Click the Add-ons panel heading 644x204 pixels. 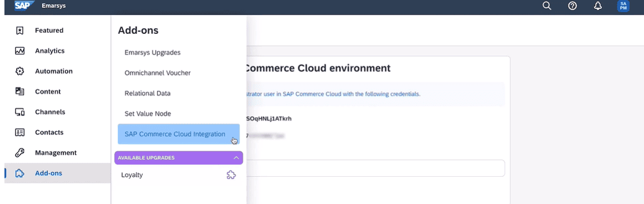[x=138, y=30]
